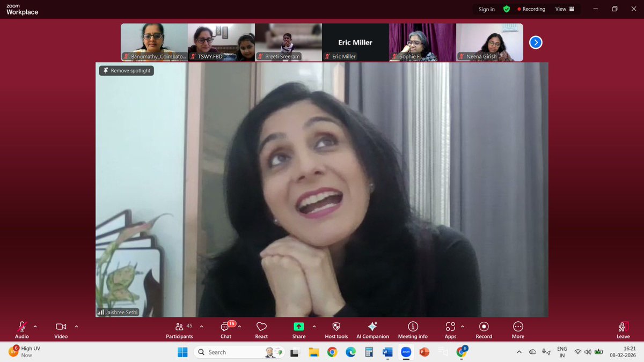
Task: Select Preeti Sreeram's video thumbnail
Action: click(x=288, y=42)
